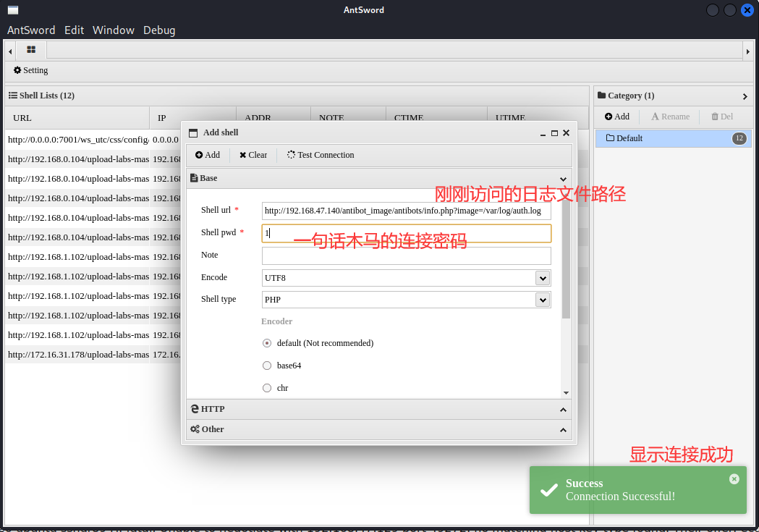759x532 pixels.
Task: Click the Add shell dialog window icon
Action: [x=193, y=133]
